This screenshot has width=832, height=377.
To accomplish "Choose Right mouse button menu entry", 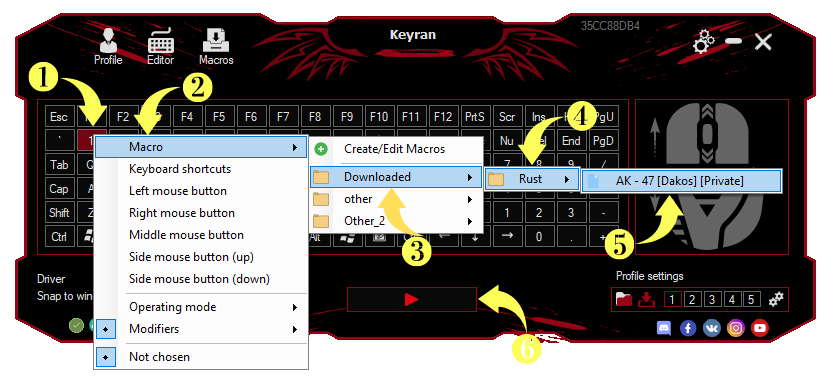I will click(202, 213).
